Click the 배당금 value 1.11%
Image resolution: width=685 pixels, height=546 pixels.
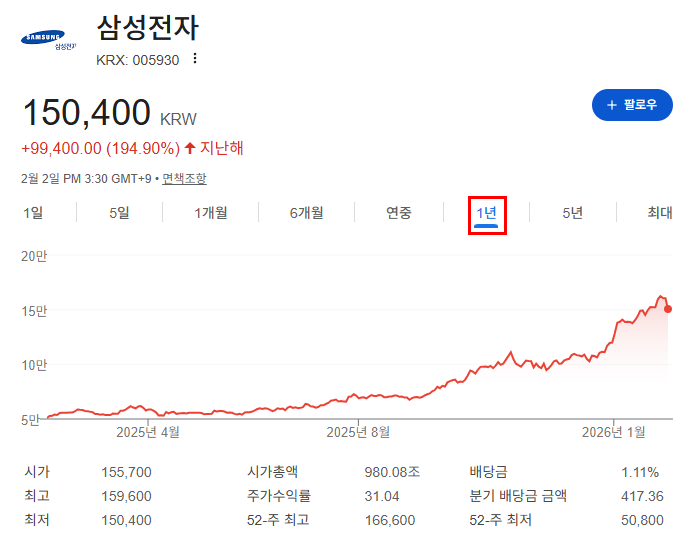pyautogui.click(x=640, y=472)
